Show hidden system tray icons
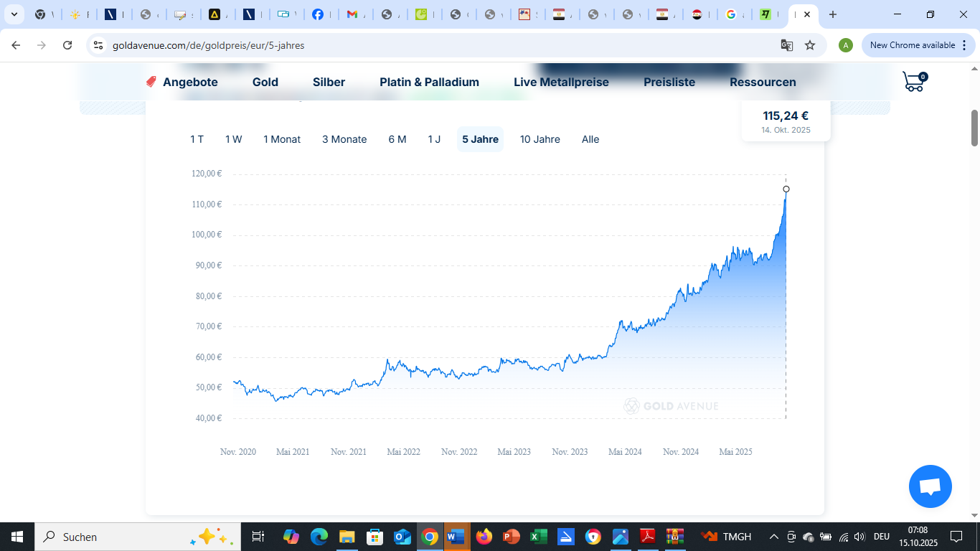980x551 pixels. click(773, 537)
